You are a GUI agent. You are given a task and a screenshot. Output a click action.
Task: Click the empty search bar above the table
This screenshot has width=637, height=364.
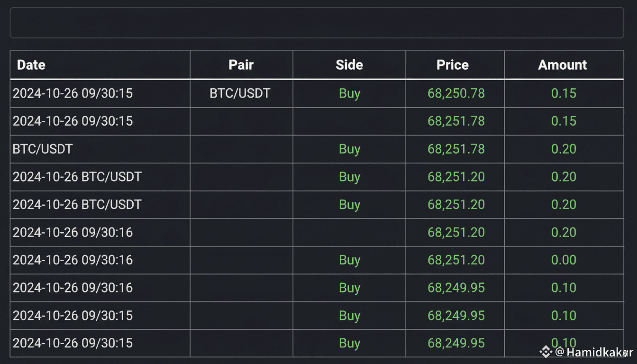tap(317, 23)
